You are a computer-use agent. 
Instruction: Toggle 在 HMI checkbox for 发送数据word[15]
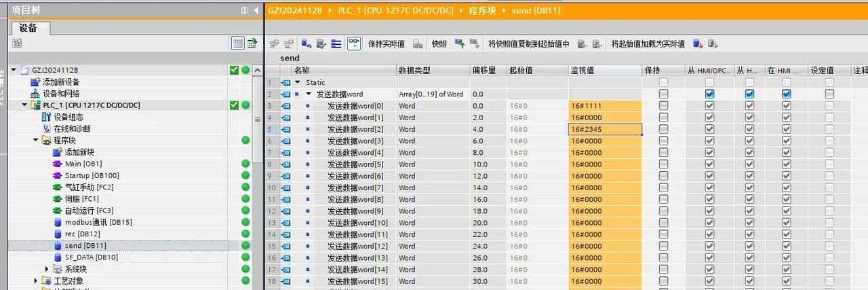(x=787, y=281)
